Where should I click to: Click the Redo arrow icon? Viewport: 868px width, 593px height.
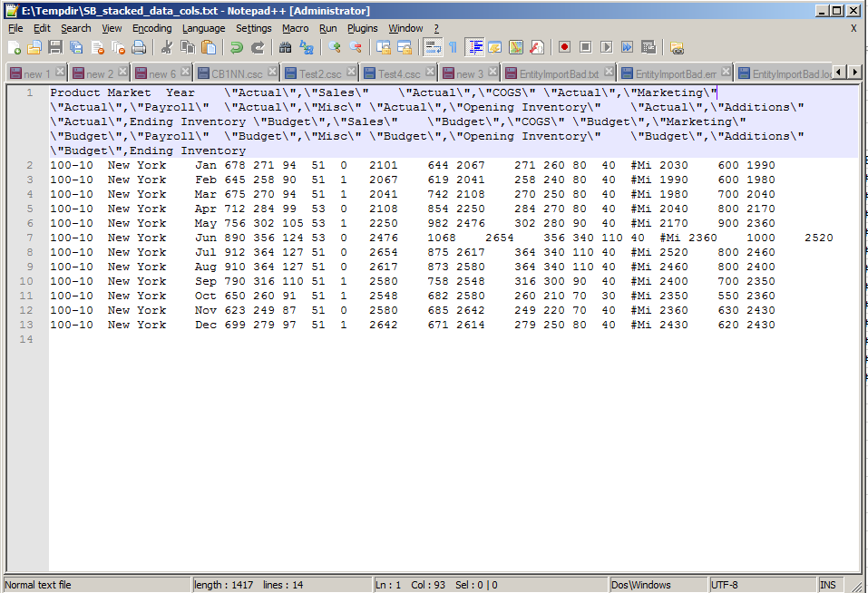coord(258,48)
